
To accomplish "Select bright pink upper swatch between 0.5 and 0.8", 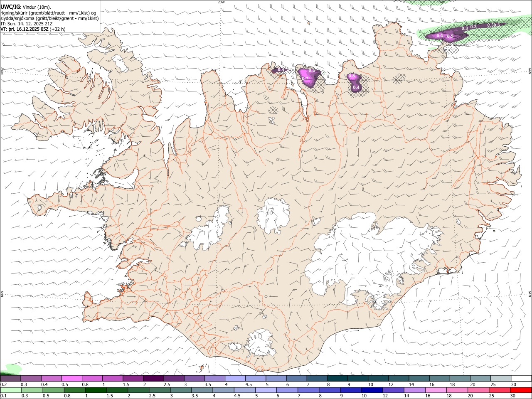I will [x=71, y=379].
